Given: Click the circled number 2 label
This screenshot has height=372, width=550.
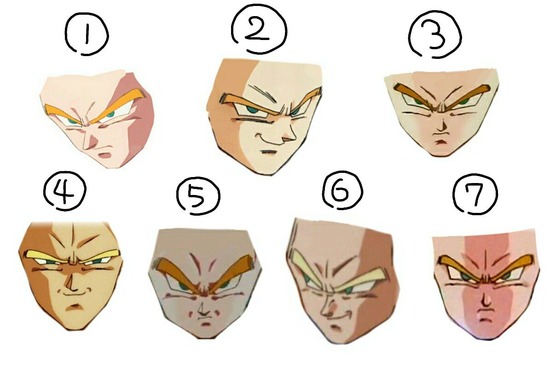Looking at the screenshot, I should [259, 30].
